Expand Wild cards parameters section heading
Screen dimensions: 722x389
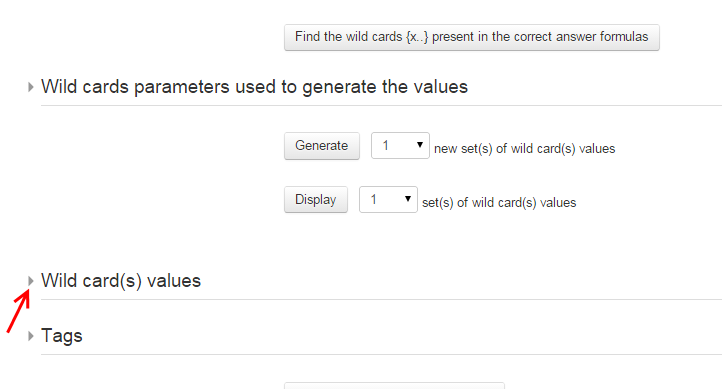coord(254,87)
